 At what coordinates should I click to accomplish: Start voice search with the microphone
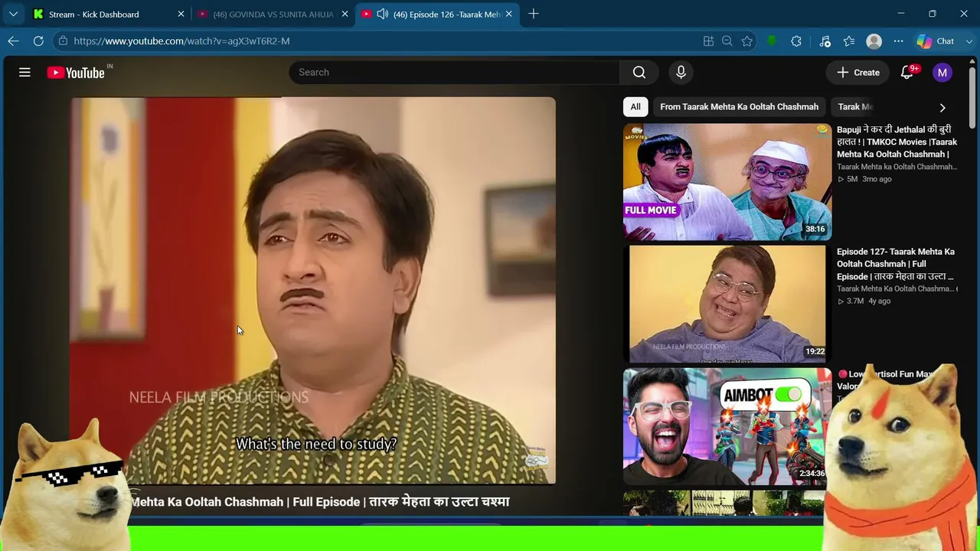click(681, 72)
